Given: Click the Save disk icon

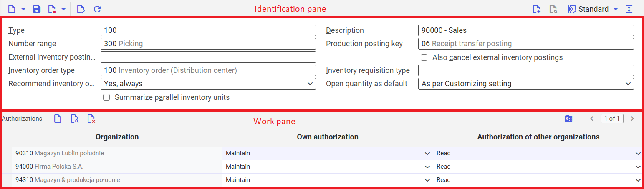Looking at the screenshot, I should [37, 9].
